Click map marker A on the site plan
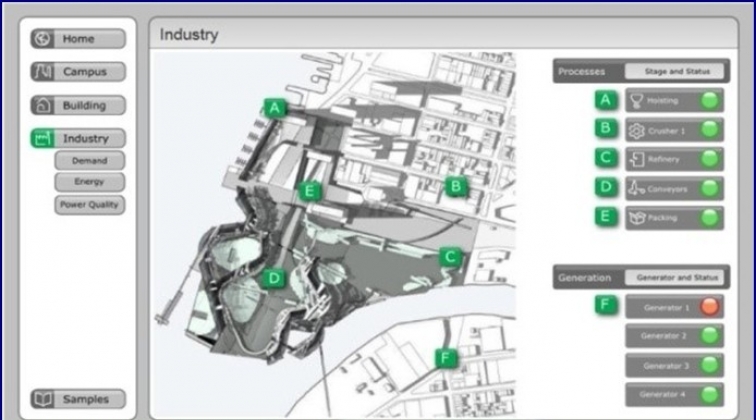Screen dimensions: 756x420 coord(275,108)
